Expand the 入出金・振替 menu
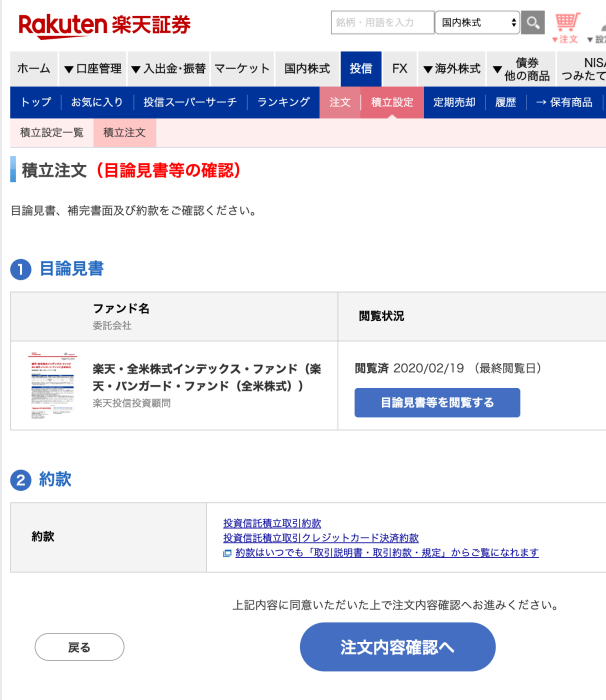 tap(168, 69)
